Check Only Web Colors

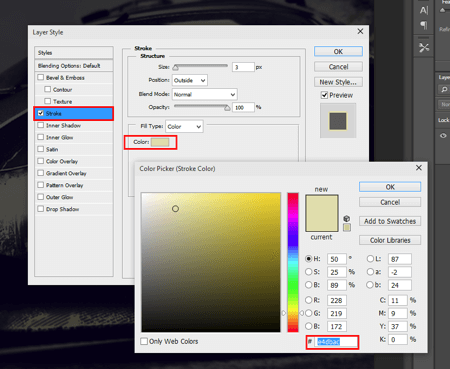click(144, 341)
